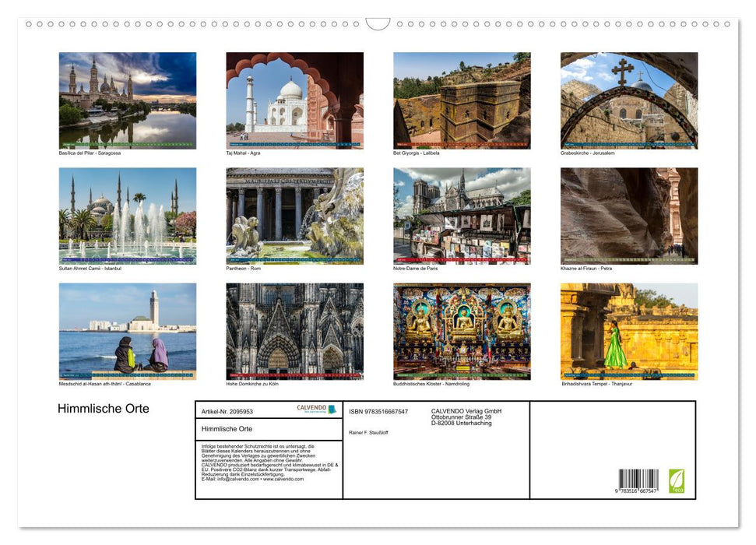The width and height of the screenshot is (756, 545).
Task: Open the Sultan Ahmet Camii Istanbul photo
Action: (127, 216)
